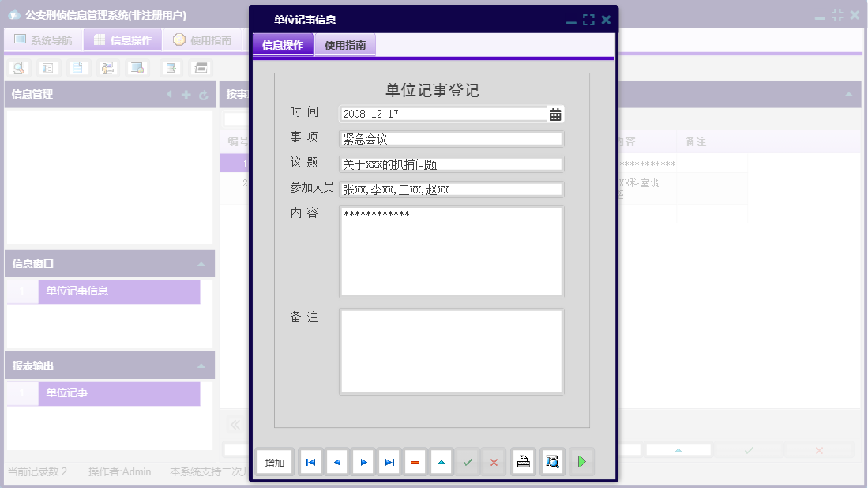
Task: Go to the last record with the ▶| icon
Action: click(389, 462)
